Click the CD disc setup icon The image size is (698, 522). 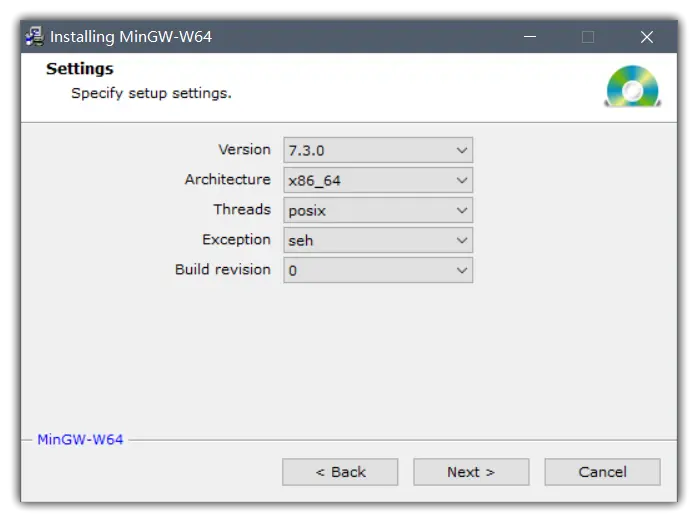(x=632, y=87)
